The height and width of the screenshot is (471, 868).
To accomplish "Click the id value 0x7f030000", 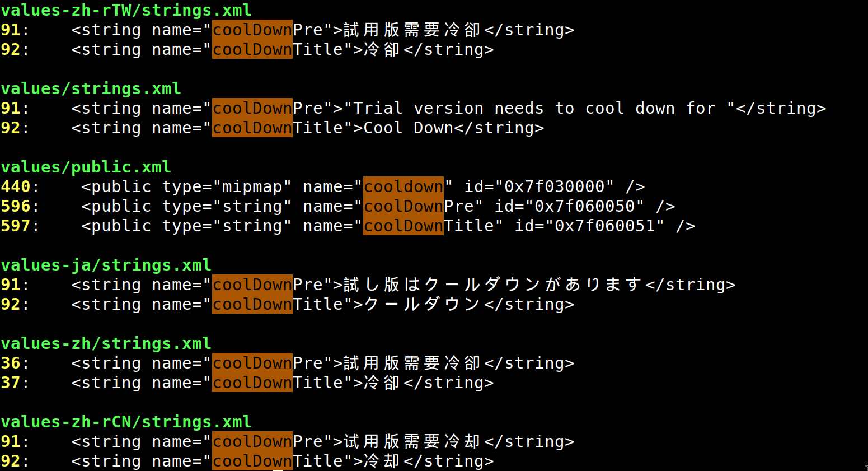I will tap(555, 186).
